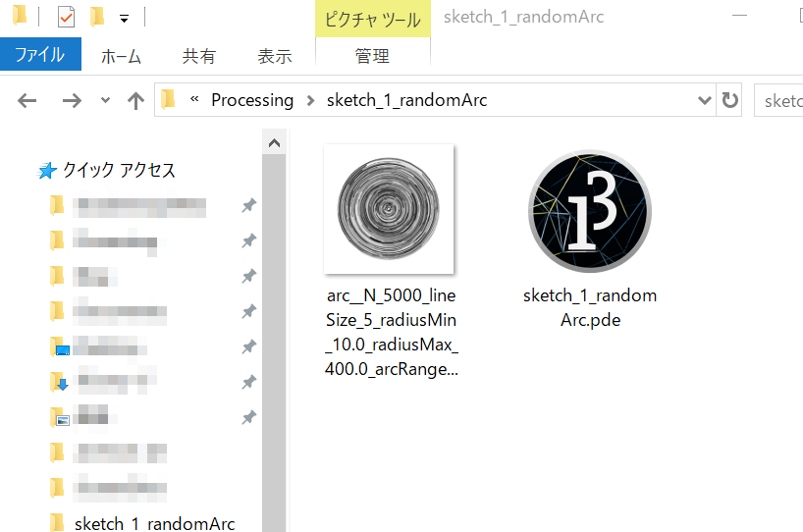This screenshot has height=532, width=803.
Task: Click the Properties quick access toolbar icon
Action: 66,17
